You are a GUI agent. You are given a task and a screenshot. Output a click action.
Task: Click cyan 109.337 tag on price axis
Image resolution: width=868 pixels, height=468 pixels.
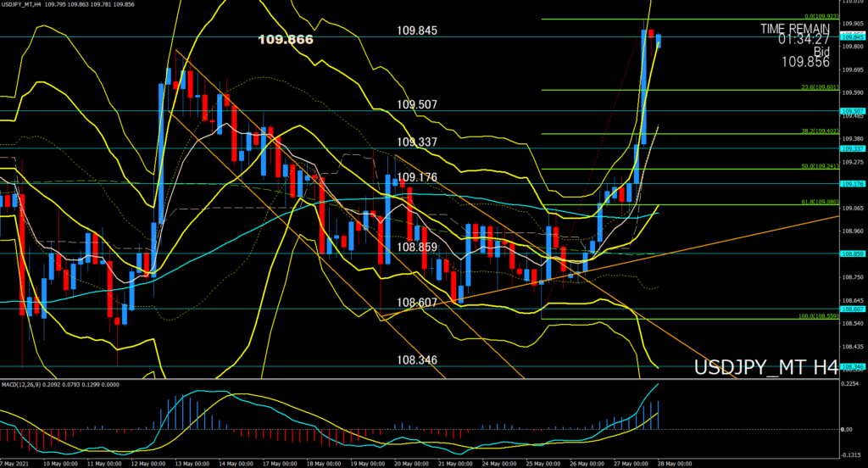coord(853,148)
